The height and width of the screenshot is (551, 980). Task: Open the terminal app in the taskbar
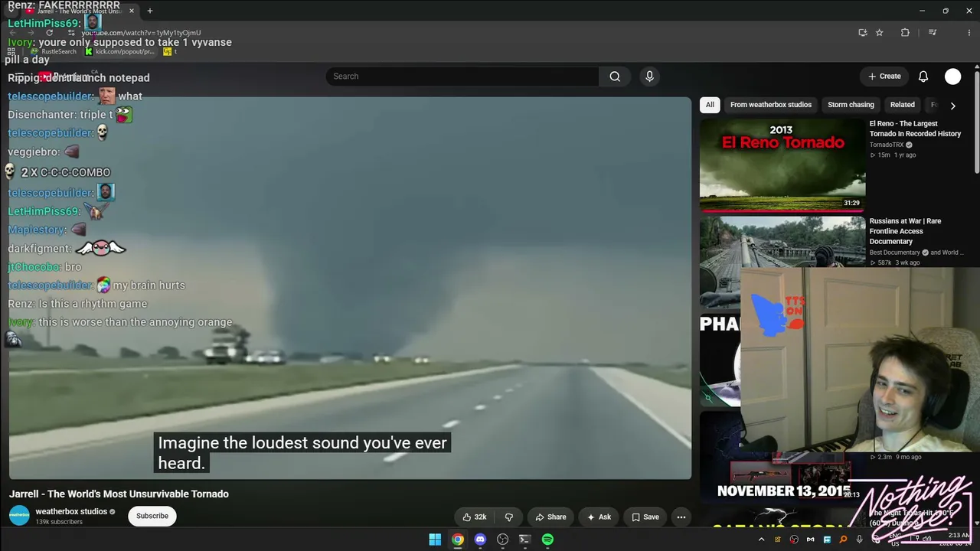pyautogui.click(x=524, y=540)
